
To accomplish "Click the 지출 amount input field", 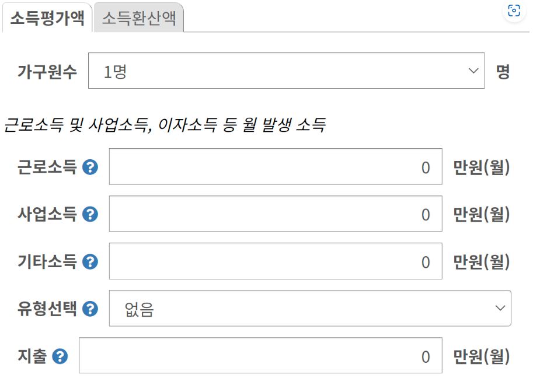I will [x=260, y=356].
